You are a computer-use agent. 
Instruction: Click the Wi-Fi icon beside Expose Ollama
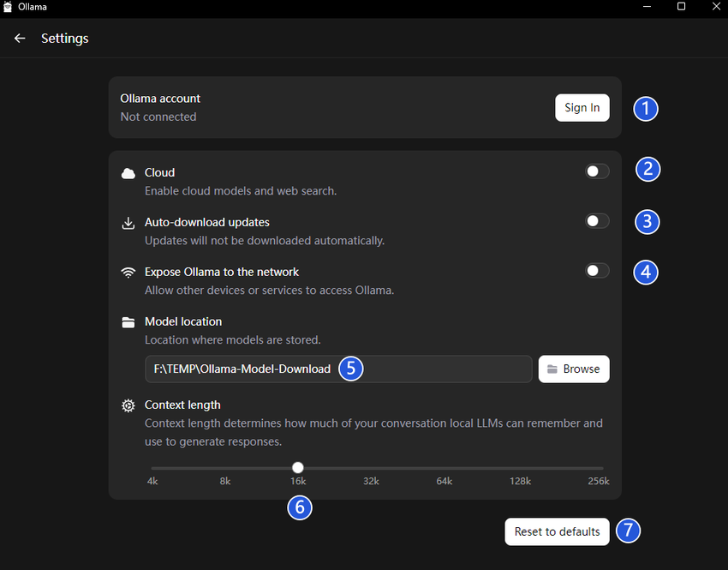tap(128, 273)
